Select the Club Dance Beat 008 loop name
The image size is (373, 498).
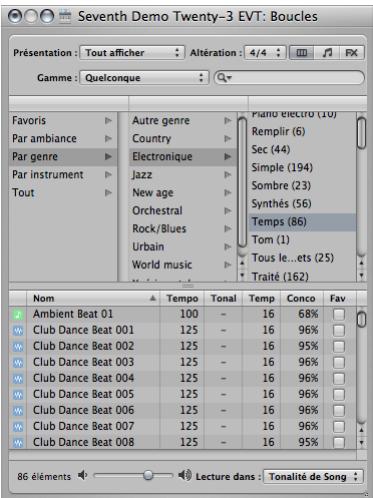click(83, 442)
